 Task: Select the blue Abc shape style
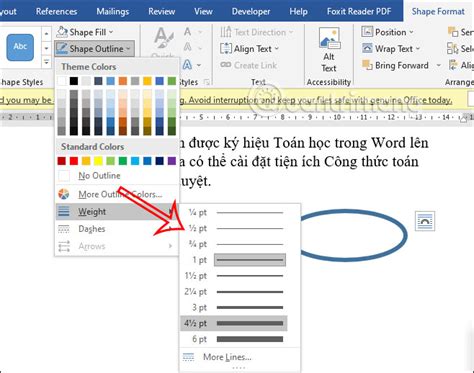[20, 47]
